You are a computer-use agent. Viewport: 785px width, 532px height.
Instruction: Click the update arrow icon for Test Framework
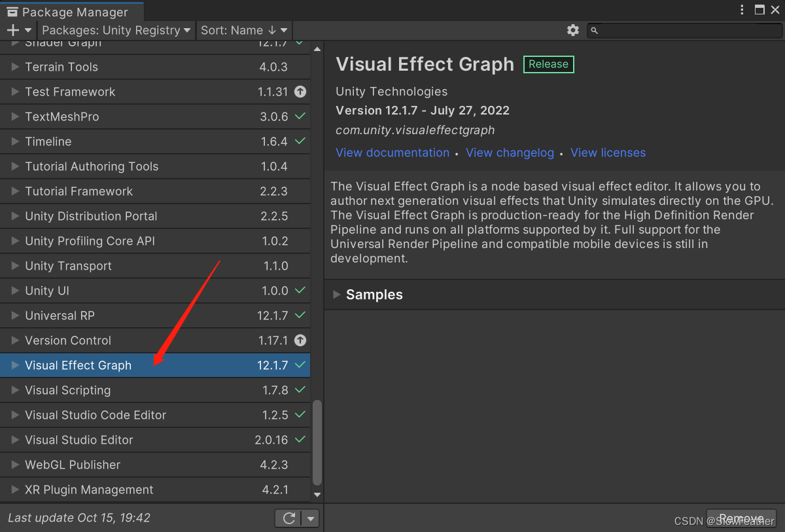click(x=300, y=92)
